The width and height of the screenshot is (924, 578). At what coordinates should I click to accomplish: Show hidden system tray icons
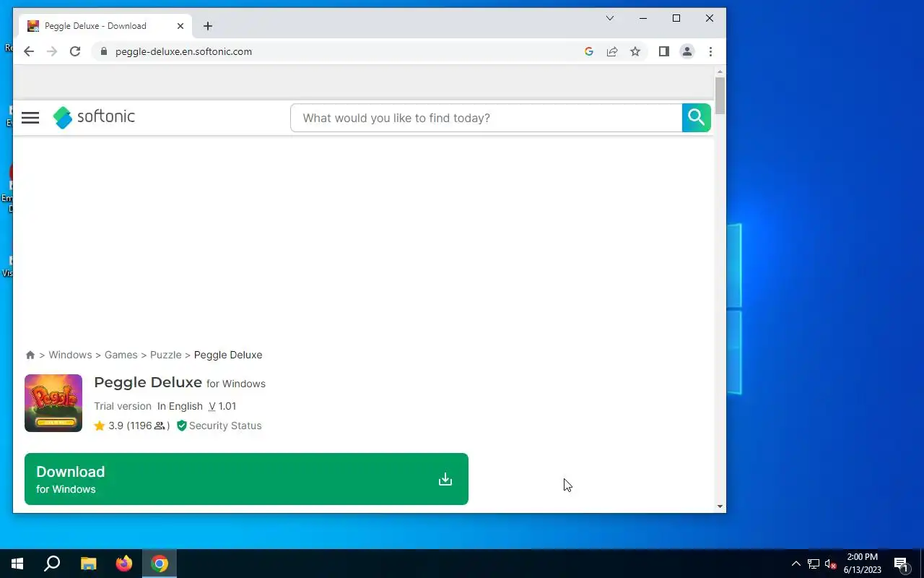796,564
